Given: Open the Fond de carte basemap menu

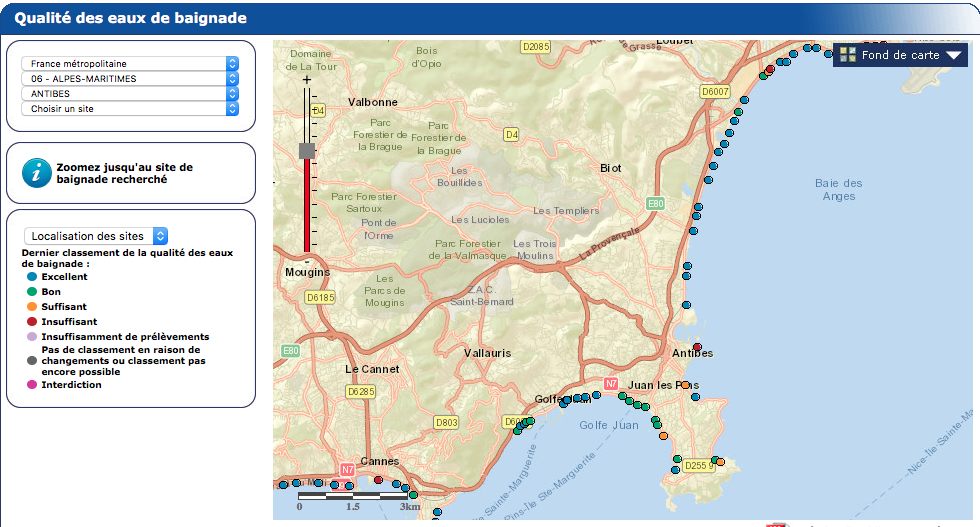Looking at the screenshot, I should point(899,55).
